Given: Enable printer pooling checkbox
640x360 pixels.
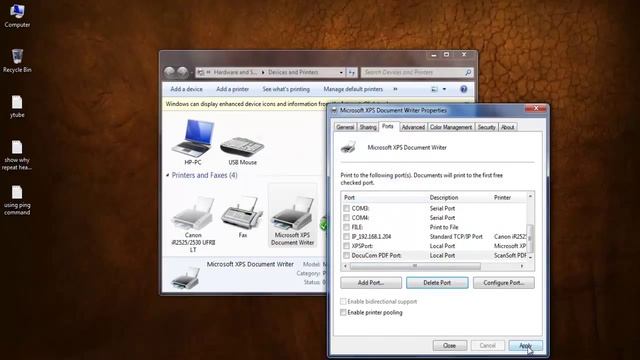Looking at the screenshot, I should pos(343,312).
